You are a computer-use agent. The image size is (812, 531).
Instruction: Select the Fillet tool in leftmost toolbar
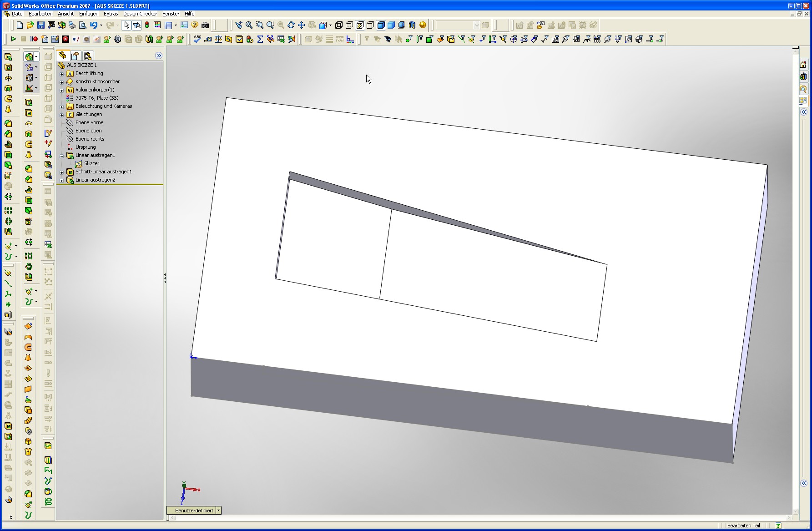[x=8, y=123]
